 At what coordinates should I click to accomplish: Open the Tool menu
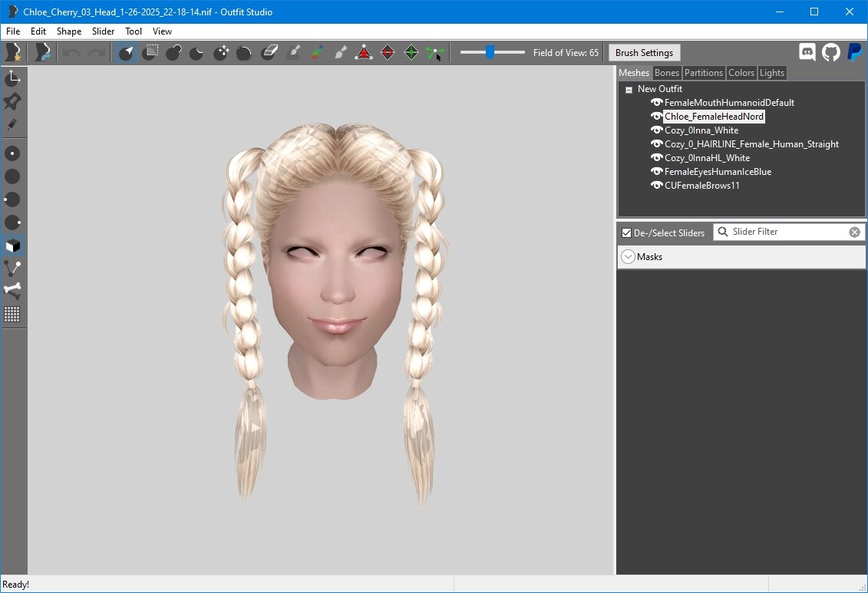(134, 31)
